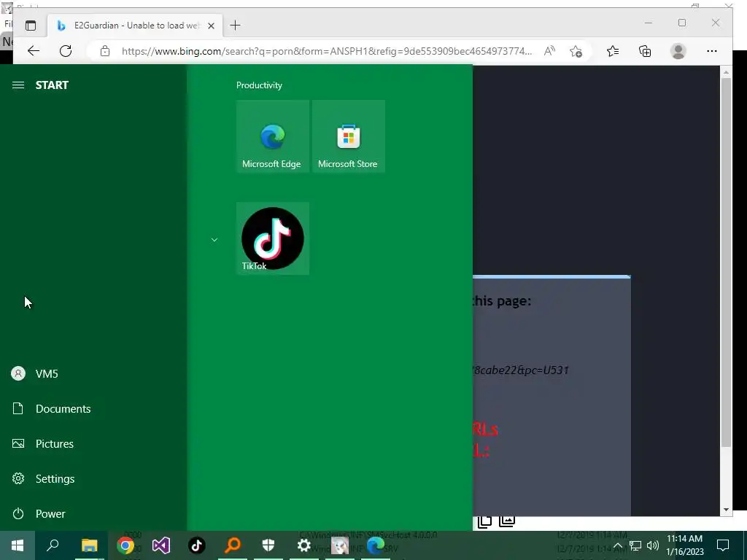Show hidden system tray icons
747x560 pixels.
(617, 545)
